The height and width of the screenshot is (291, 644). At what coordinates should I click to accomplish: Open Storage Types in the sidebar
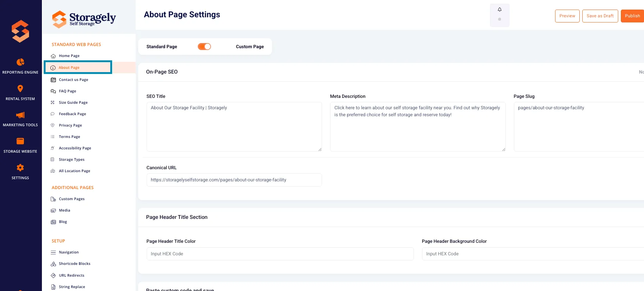pos(72,160)
